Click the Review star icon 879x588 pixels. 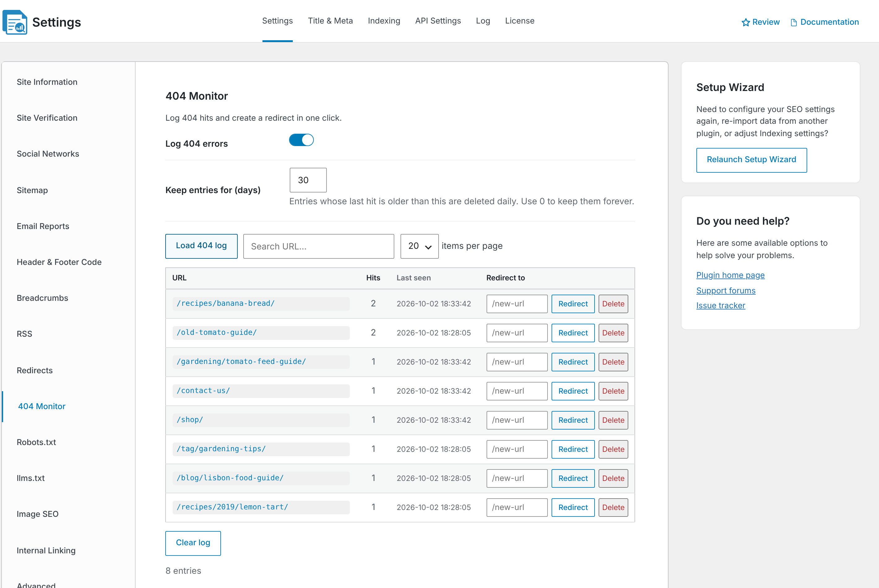tap(746, 23)
